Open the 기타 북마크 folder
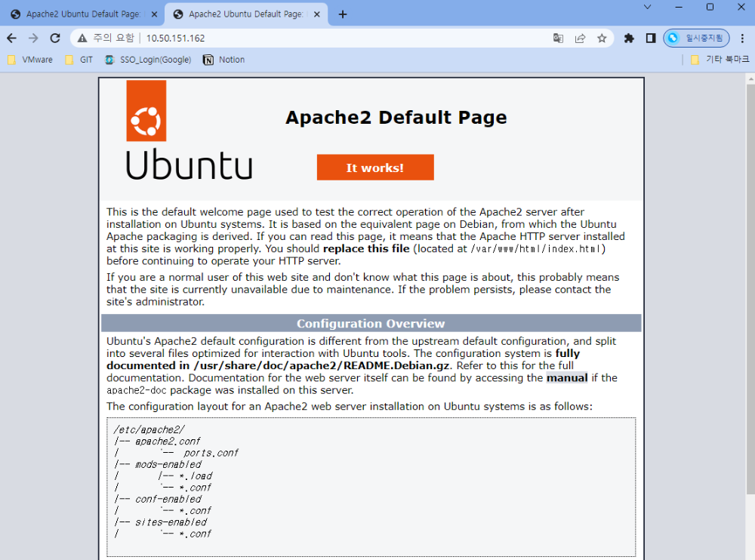Viewport: 755px width, 560px height. coord(720,60)
